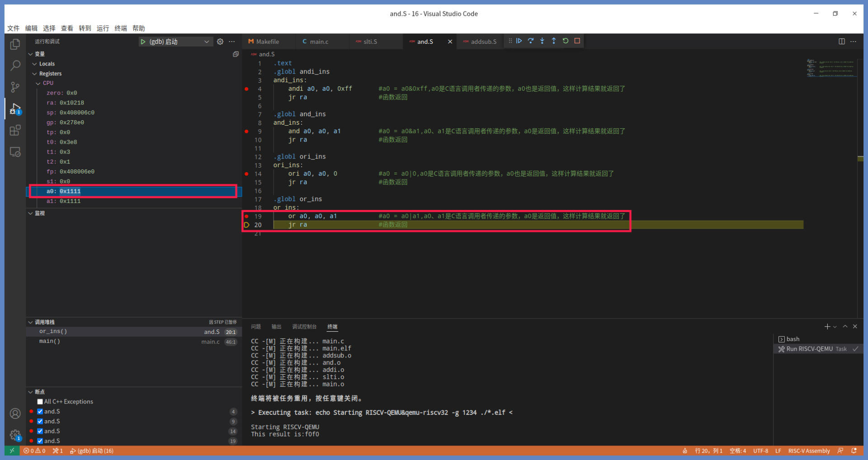
Task: Open launch.json via the gear icon
Action: point(220,42)
